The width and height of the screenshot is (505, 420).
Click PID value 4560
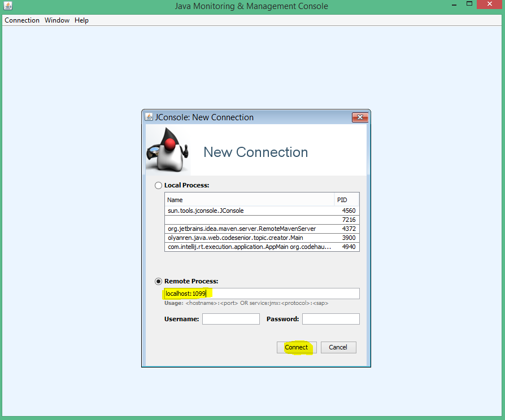point(349,211)
